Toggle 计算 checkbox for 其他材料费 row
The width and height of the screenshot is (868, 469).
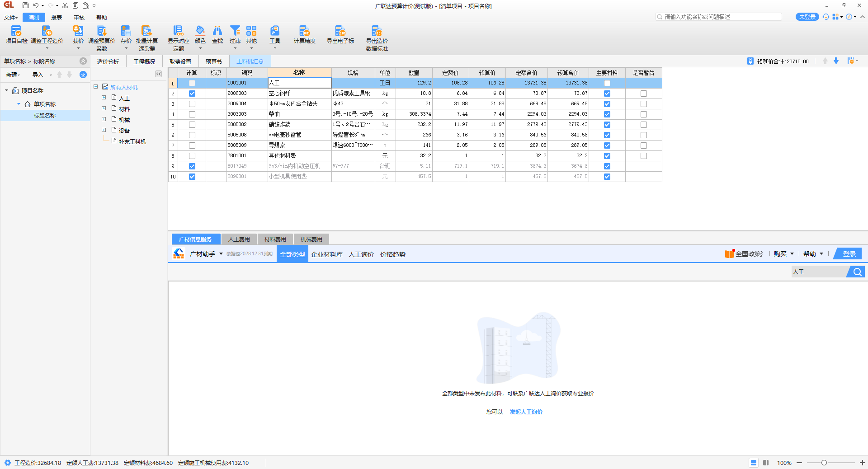[x=192, y=156]
